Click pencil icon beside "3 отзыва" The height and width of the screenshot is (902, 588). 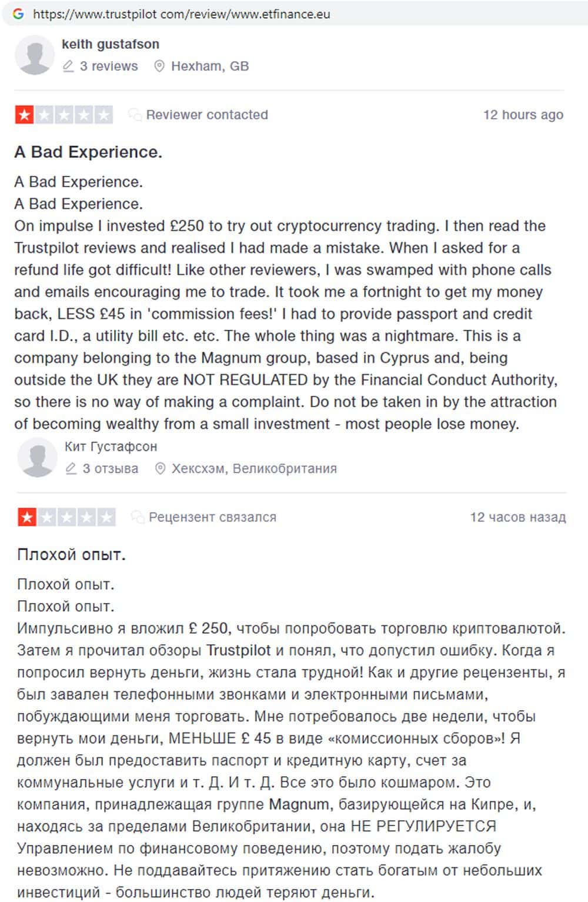point(71,469)
